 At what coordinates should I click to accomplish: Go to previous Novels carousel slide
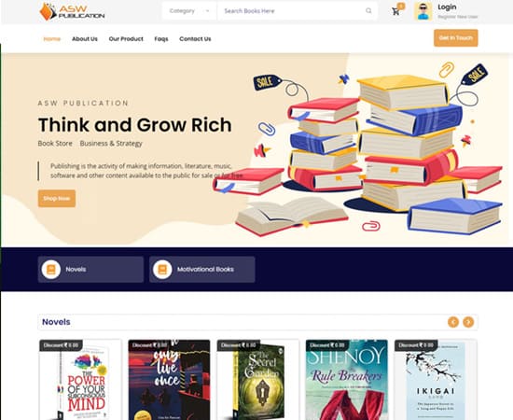point(453,322)
